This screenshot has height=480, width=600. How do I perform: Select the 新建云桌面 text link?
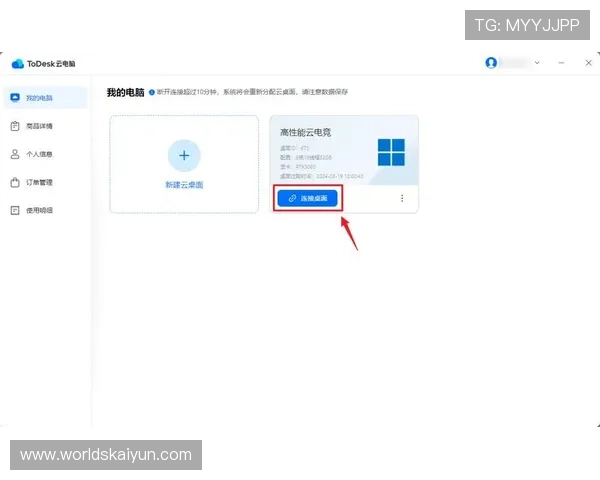coord(184,185)
